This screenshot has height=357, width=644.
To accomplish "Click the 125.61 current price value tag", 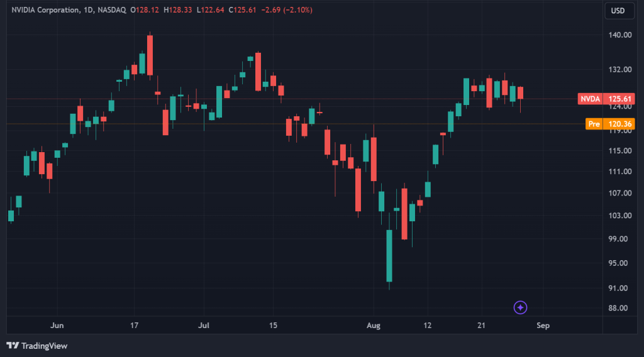I will coord(620,99).
